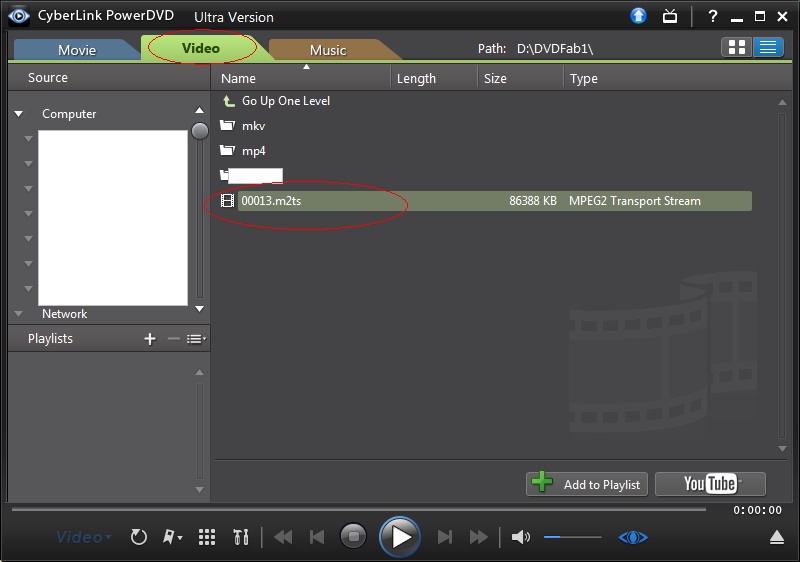
Task: Click the next track button
Action: (444, 537)
